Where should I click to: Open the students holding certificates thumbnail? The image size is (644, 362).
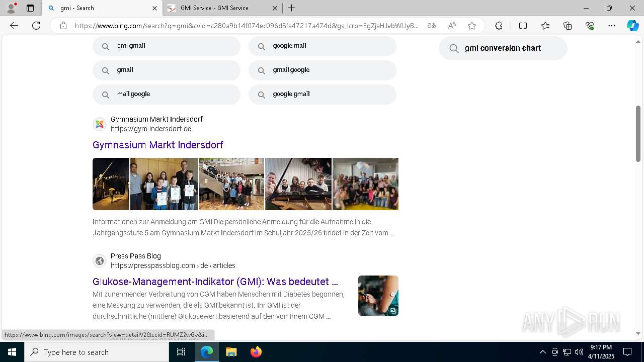[x=164, y=184]
